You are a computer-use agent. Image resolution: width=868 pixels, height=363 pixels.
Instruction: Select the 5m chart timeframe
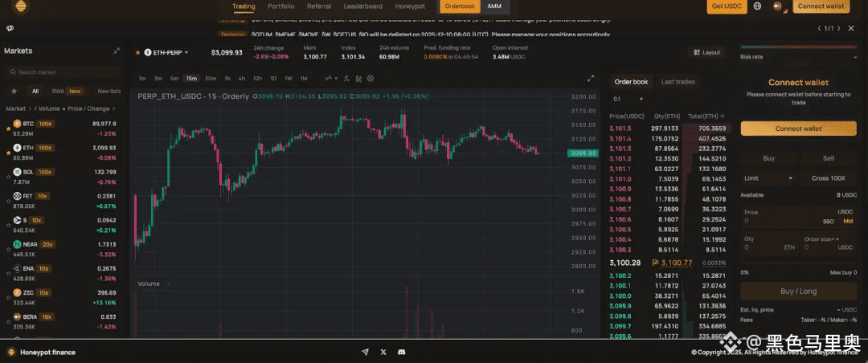click(174, 79)
